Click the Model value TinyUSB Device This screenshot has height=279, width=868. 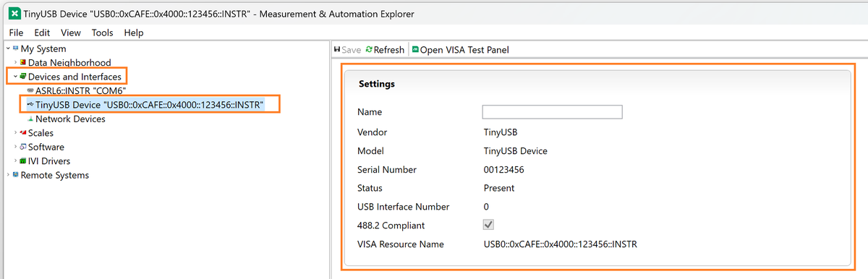coord(515,151)
